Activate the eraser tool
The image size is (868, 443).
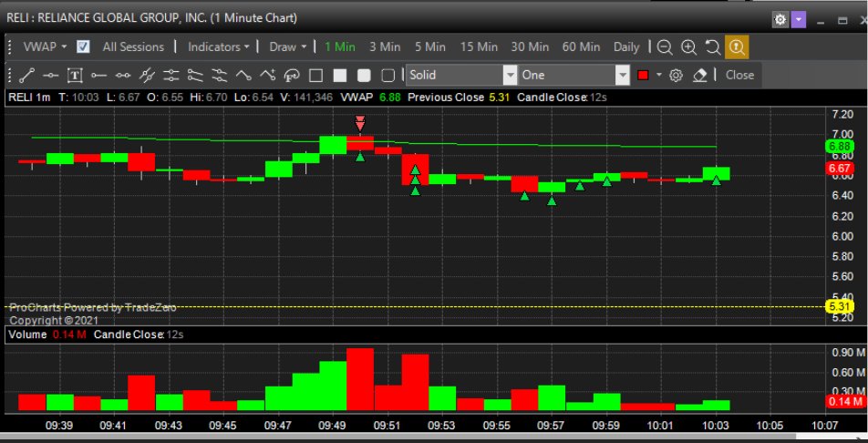(700, 76)
